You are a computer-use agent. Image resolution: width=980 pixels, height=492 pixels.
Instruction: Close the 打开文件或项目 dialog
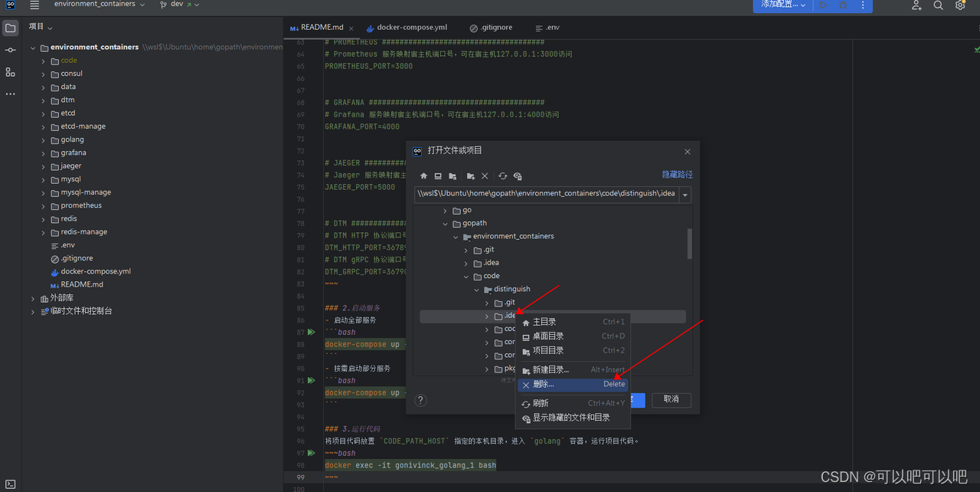pyautogui.click(x=687, y=152)
